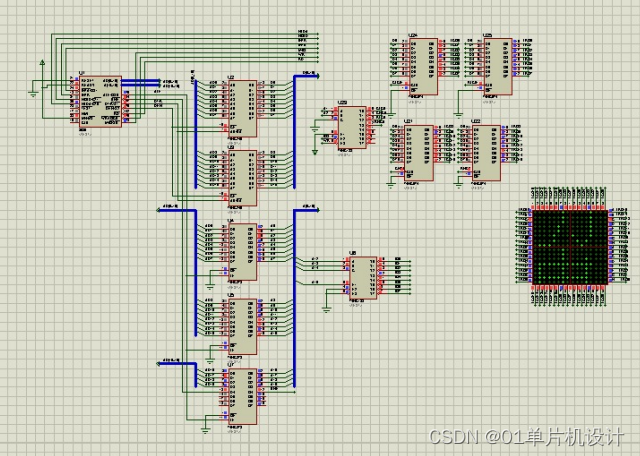Screen dimensions: 640x456
Task: Click the ground symbol below U7
Action: pos(205,430)
